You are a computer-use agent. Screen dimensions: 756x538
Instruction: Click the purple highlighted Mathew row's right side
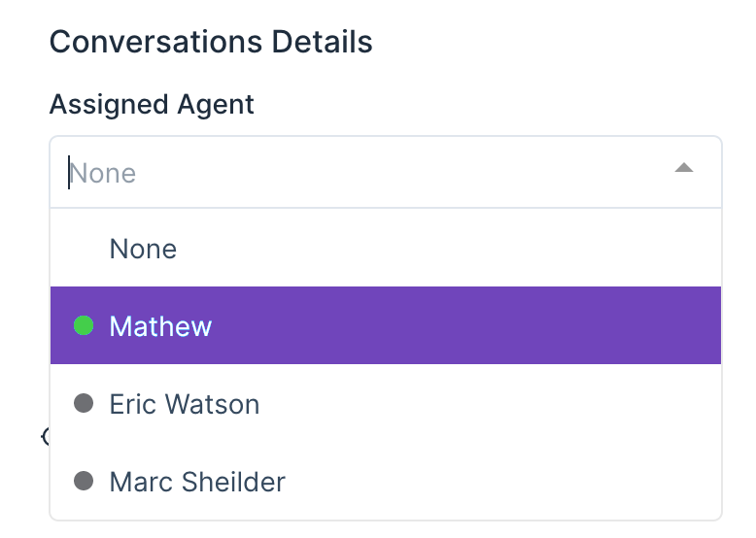pos(583,326)
